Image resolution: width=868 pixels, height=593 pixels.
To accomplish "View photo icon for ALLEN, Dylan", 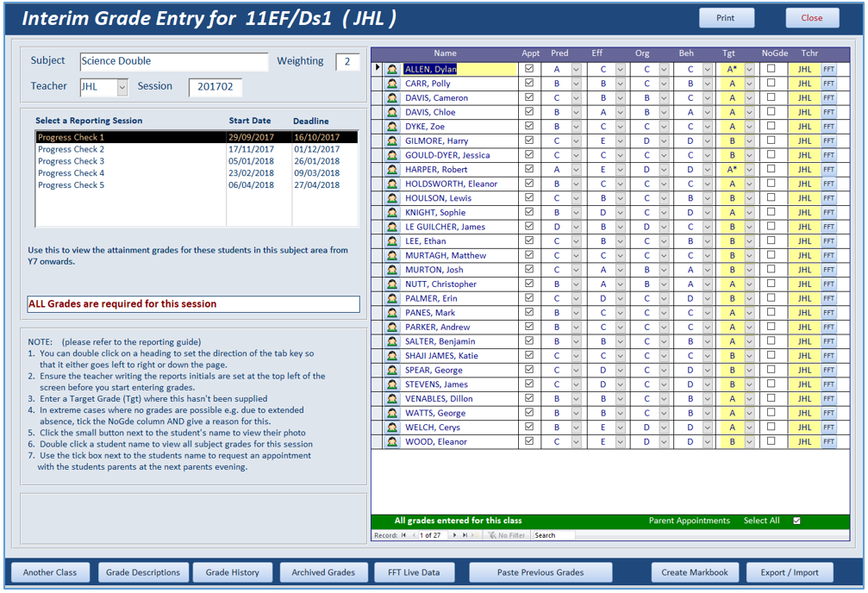I will (392, 69).
